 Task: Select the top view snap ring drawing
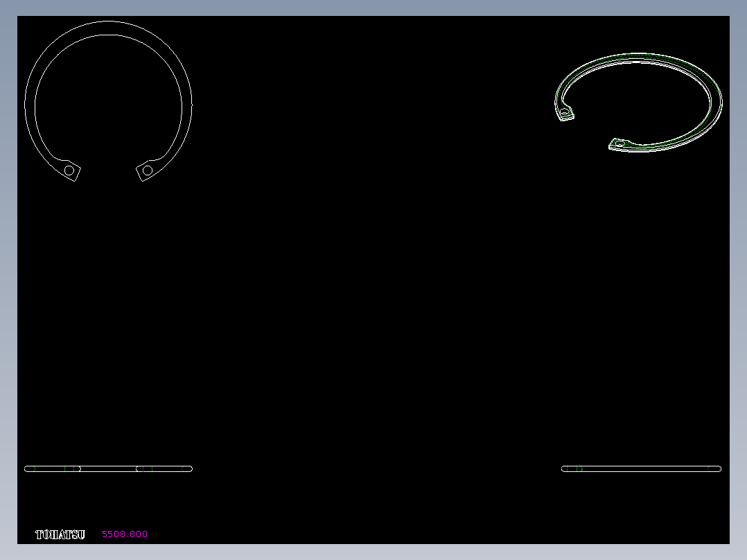click(108, 101)
